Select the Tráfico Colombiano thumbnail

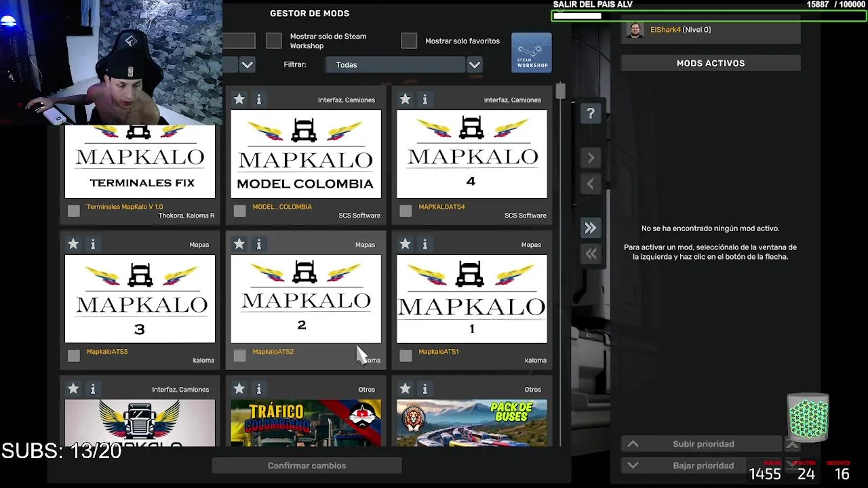pos(306,423)
